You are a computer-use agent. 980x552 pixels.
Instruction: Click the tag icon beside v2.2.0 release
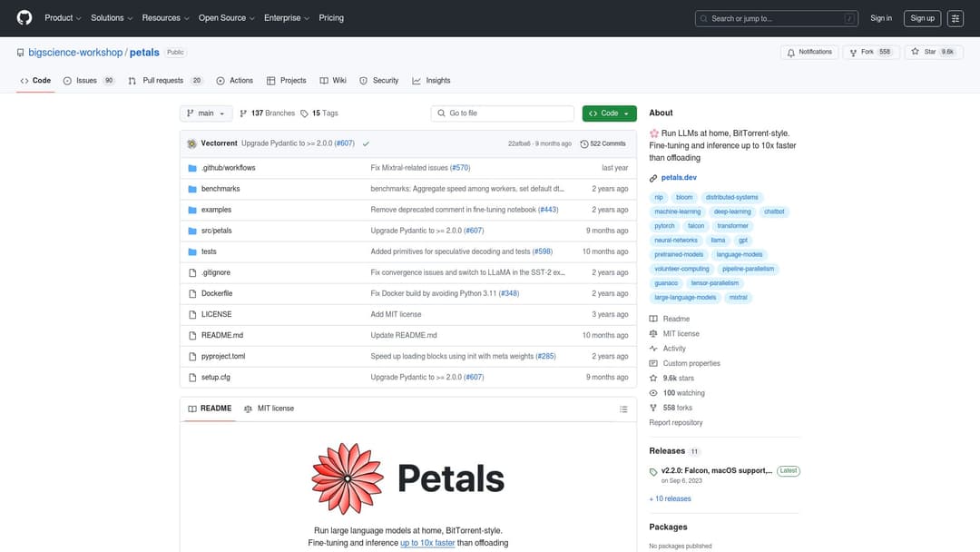(x=653, y=472)
